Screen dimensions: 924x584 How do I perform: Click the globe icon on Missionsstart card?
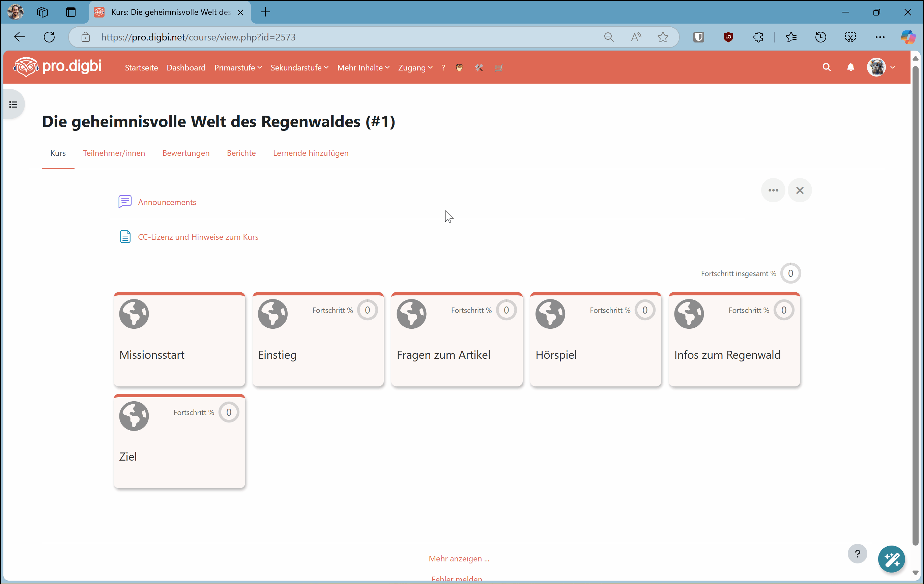coord(134,314)
